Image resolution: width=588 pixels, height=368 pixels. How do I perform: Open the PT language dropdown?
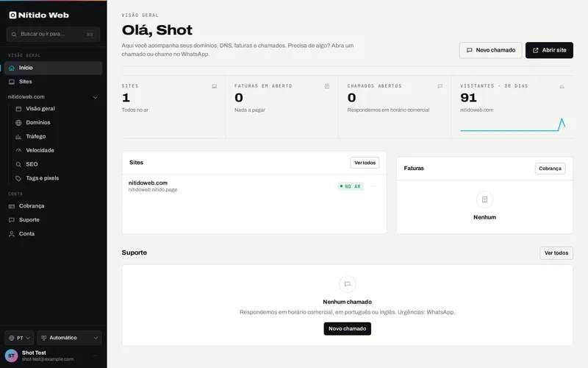tap(19, 338)
